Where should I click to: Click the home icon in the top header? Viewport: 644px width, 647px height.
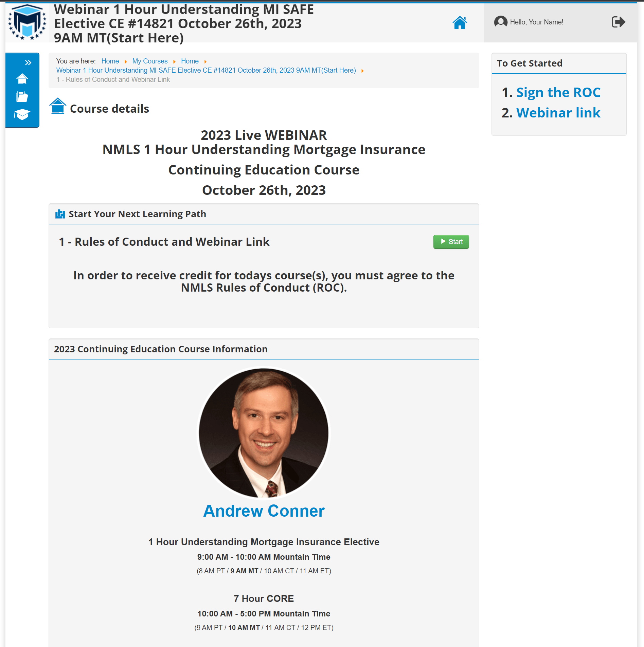460,22
